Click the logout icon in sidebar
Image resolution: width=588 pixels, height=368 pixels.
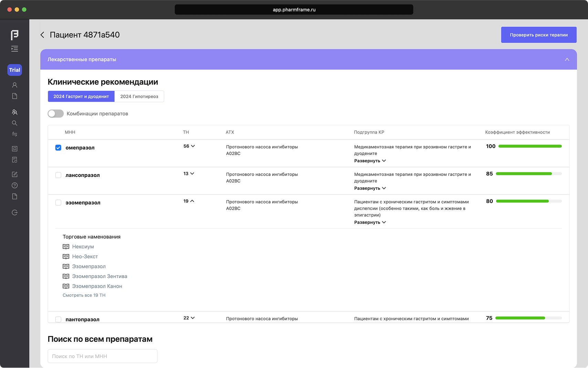[14, 213]
